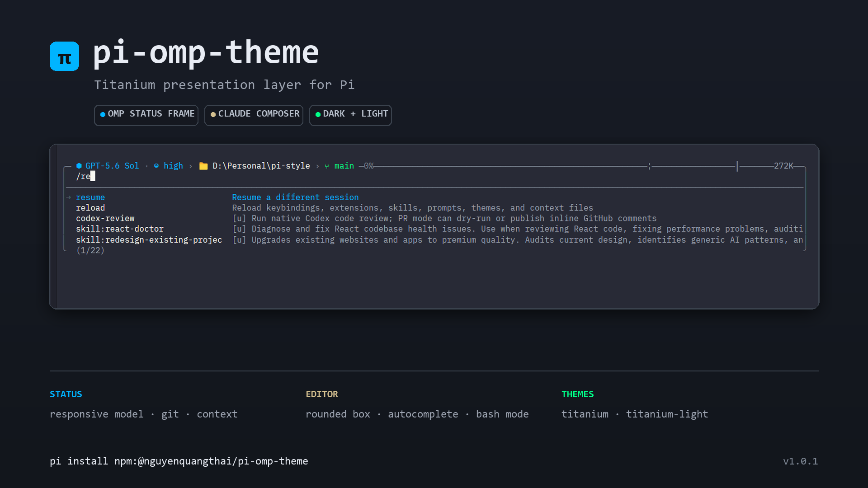Click the main branch name
This screenshot has width=868, height=488.
pos(344,166)
